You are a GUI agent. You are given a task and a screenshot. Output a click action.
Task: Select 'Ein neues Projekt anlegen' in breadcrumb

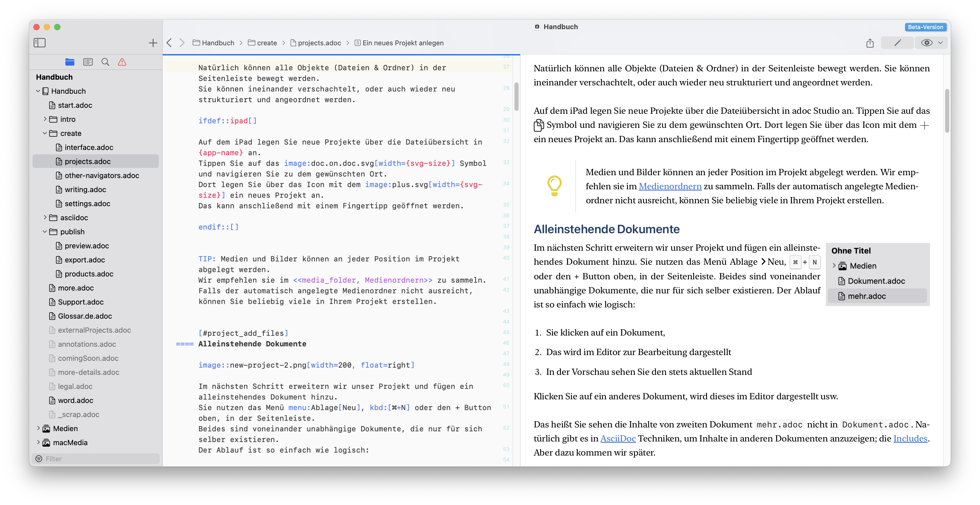click(403, 43)
